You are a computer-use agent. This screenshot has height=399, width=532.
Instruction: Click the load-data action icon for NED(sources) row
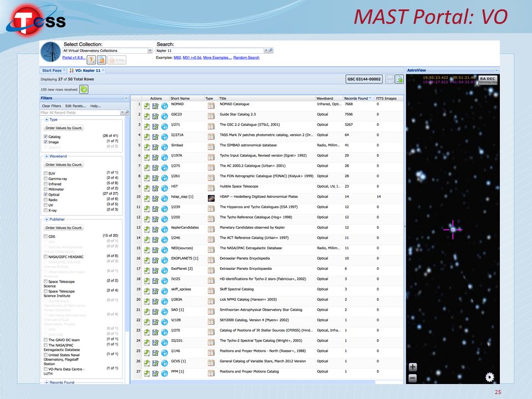(147, 250)
